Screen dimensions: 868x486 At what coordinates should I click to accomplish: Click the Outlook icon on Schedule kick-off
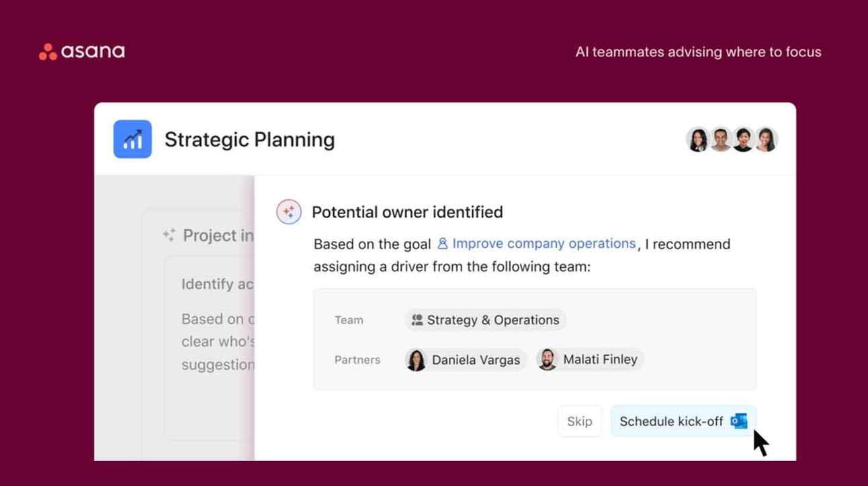(739, 421)
